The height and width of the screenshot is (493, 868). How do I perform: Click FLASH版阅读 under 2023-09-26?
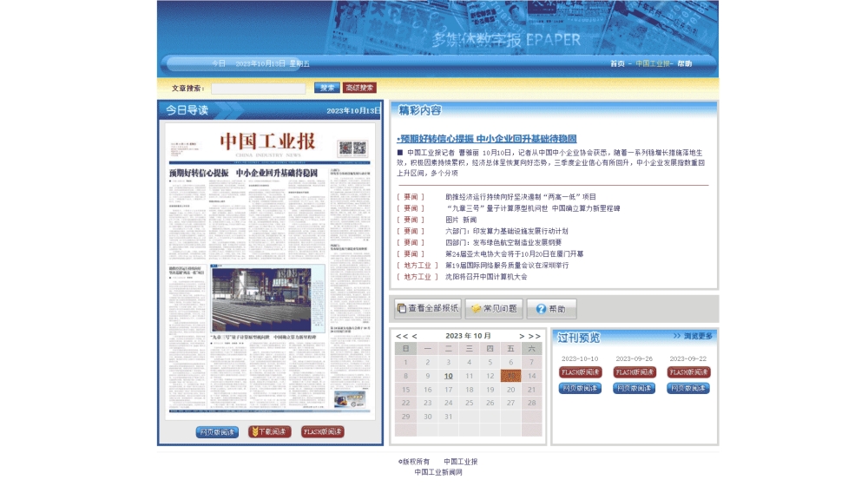[634, 372]
